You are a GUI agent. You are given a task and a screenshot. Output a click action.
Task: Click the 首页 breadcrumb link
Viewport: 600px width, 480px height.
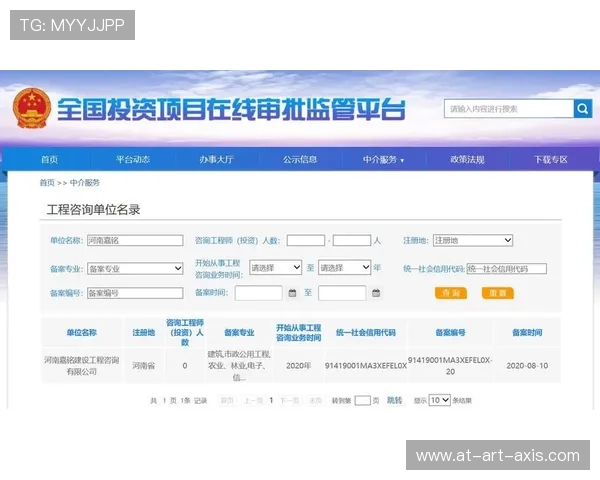pyautogui.click(x=47, y=183)
